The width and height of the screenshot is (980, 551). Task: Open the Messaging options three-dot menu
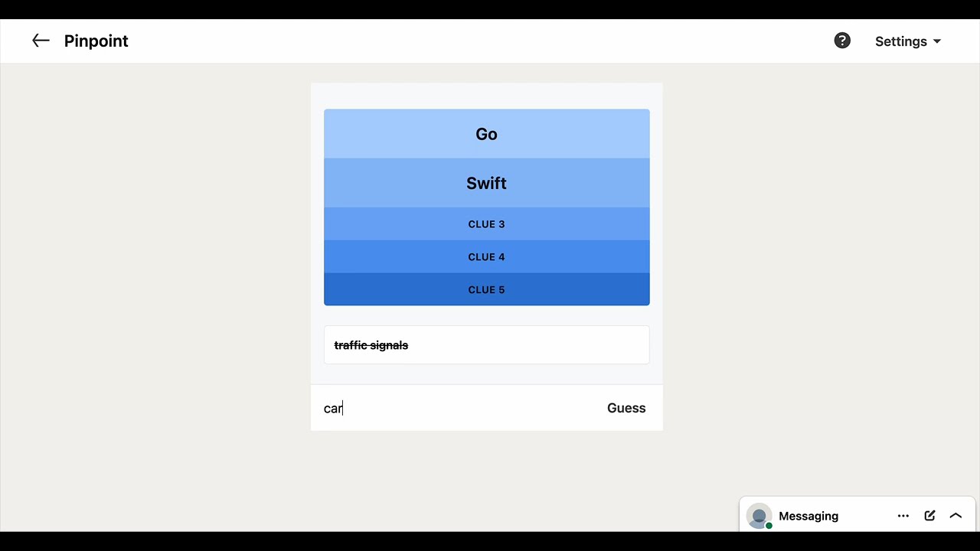tap(903, 516)
